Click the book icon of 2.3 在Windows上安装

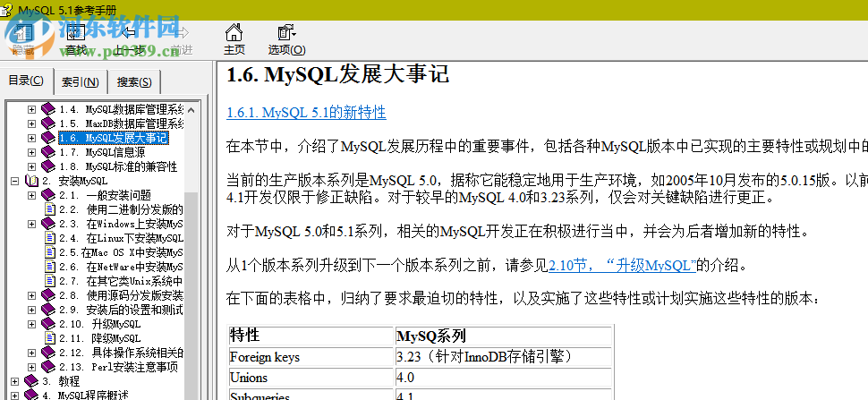point(48,224)
